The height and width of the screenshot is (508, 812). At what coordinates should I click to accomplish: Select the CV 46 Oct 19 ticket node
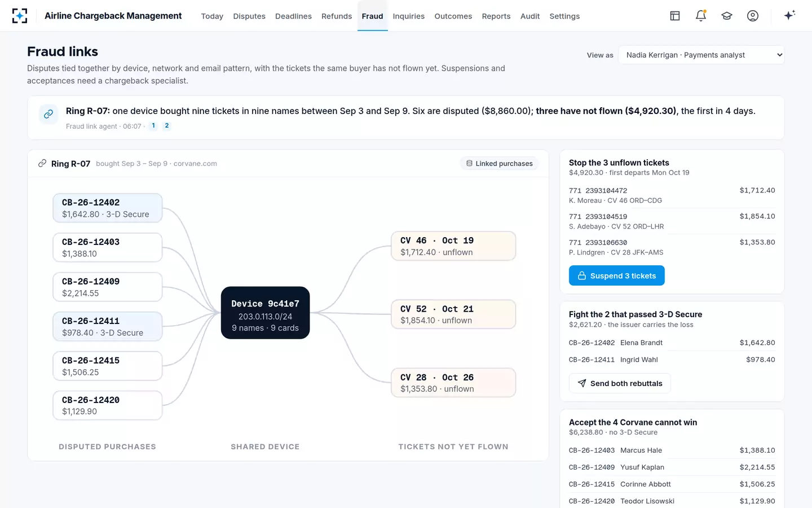click(453, 246)
